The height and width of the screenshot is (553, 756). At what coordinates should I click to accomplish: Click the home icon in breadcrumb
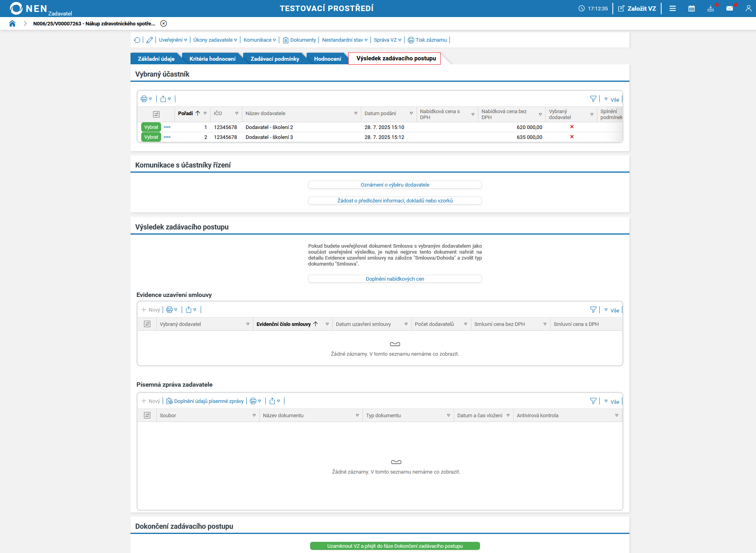click(x=12, y=23)
